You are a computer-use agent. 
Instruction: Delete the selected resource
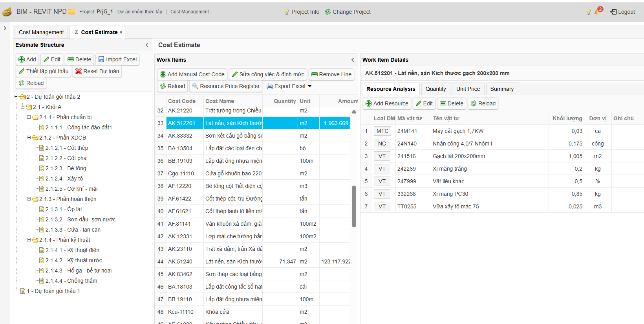point(452,103)
